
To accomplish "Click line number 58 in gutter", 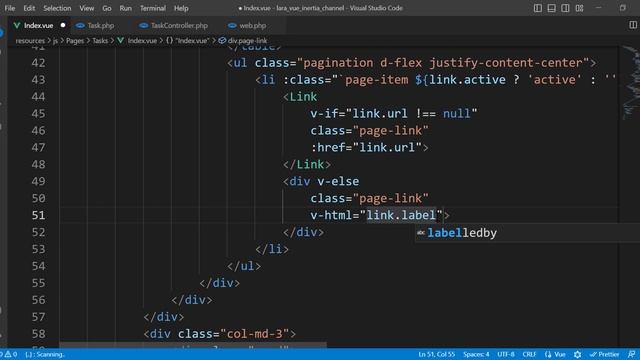I will pos(38,334).
